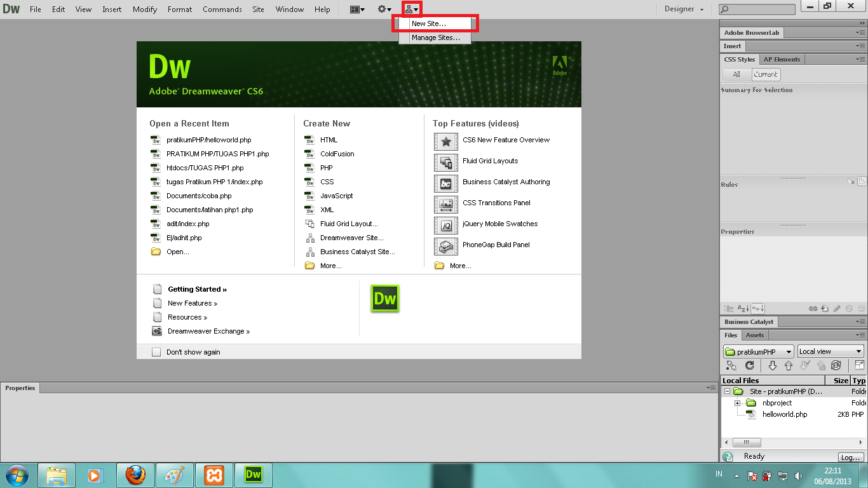Click the Local Files column header
Image resolution: width=868 pixels, height=488 pixels.
pos(773,380)
